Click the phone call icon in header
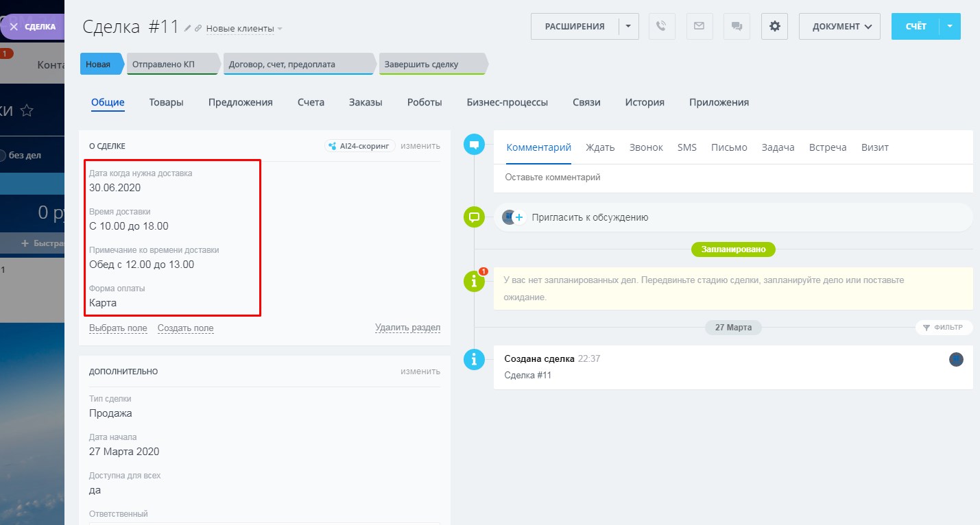This screenshot has width=980, height=525. (x=661, y=27)
